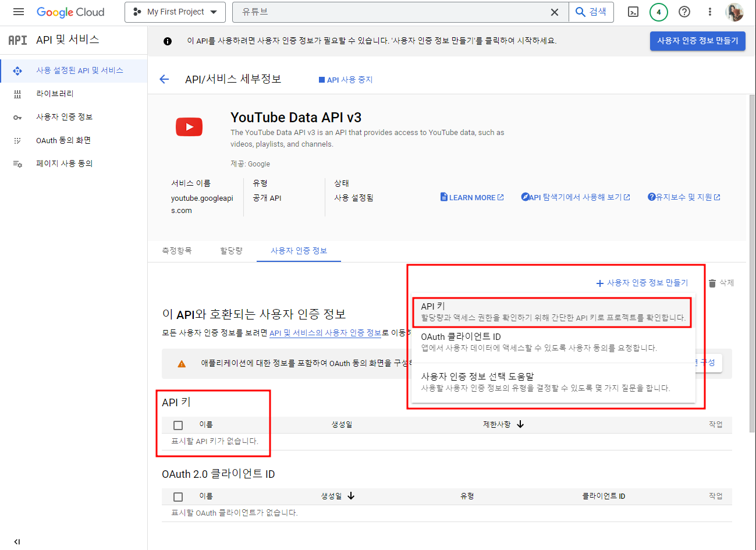Viewport: 756px width, 550px height.
Task: Open the hamburger navigation menu
Action: [x=18, y=12]
